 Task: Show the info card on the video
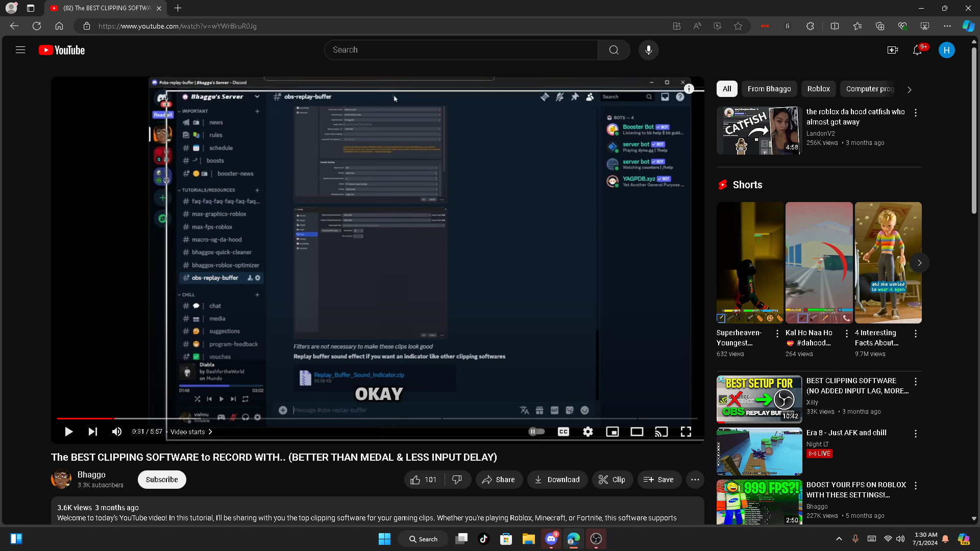[x=689, y=89]
